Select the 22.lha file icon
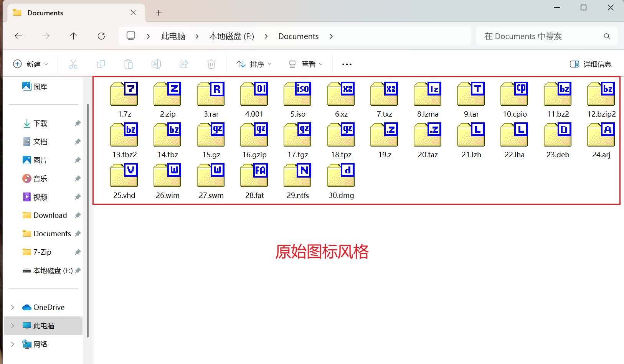The height and width of the screenshot is (364, 624). pyautogui.click(x=514, y=135)
